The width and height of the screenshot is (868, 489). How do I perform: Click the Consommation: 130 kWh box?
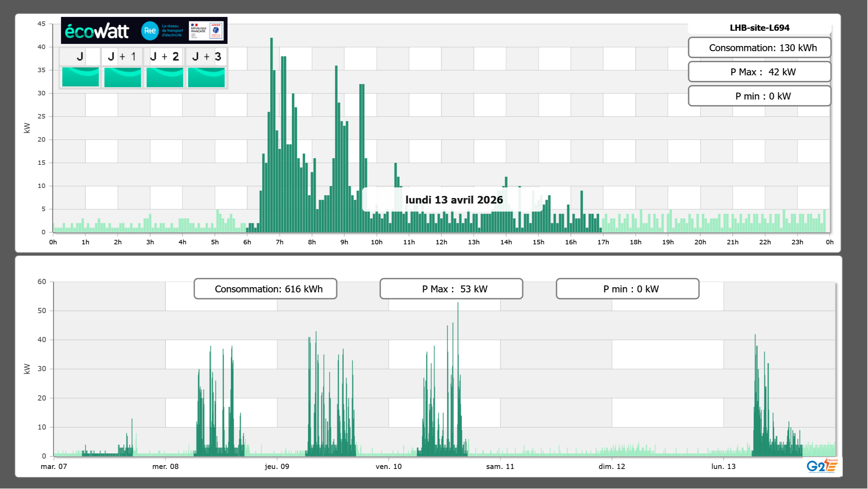click(x=759, y=48)
